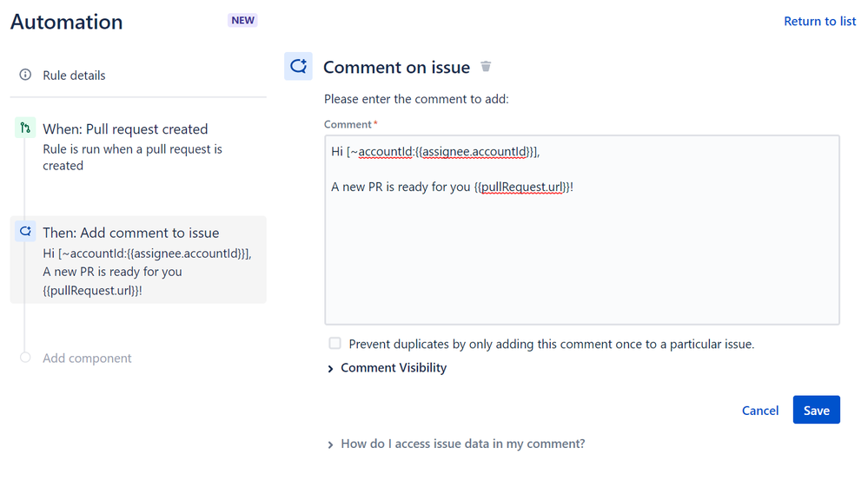Follow the Return to list link
The image size is (868, 487).
coord(820,21)
